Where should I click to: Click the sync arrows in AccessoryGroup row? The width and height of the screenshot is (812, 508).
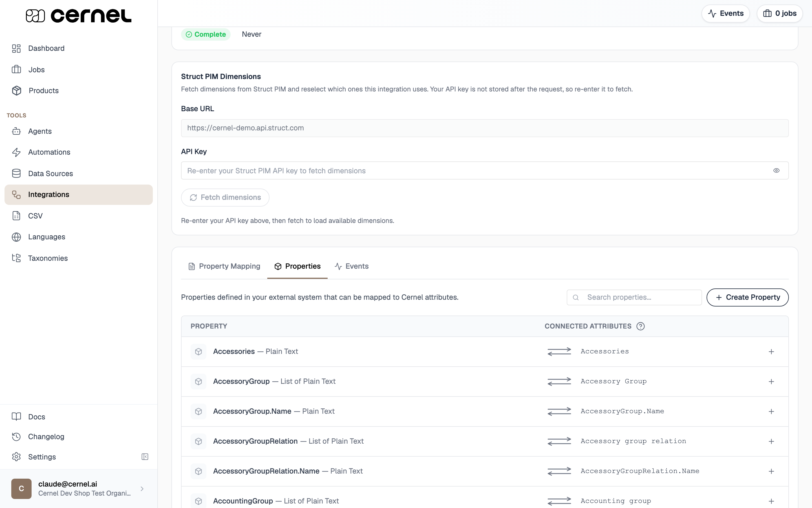click(x=559, y=381)
